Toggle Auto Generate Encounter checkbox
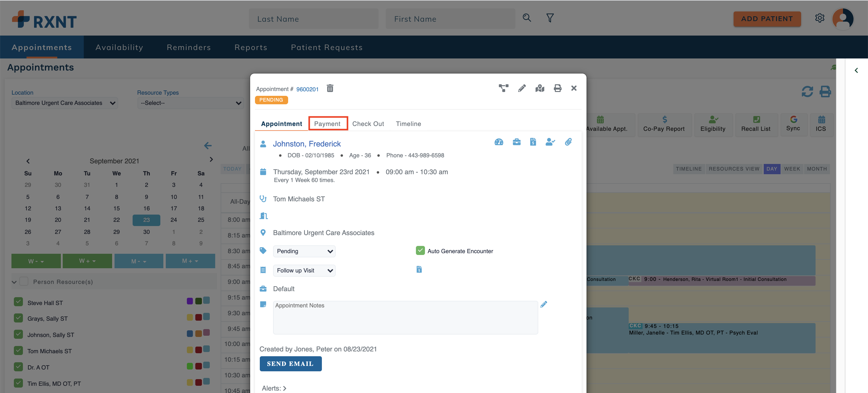Viewport: 868px width, 393px height. (x=420, y=251)
